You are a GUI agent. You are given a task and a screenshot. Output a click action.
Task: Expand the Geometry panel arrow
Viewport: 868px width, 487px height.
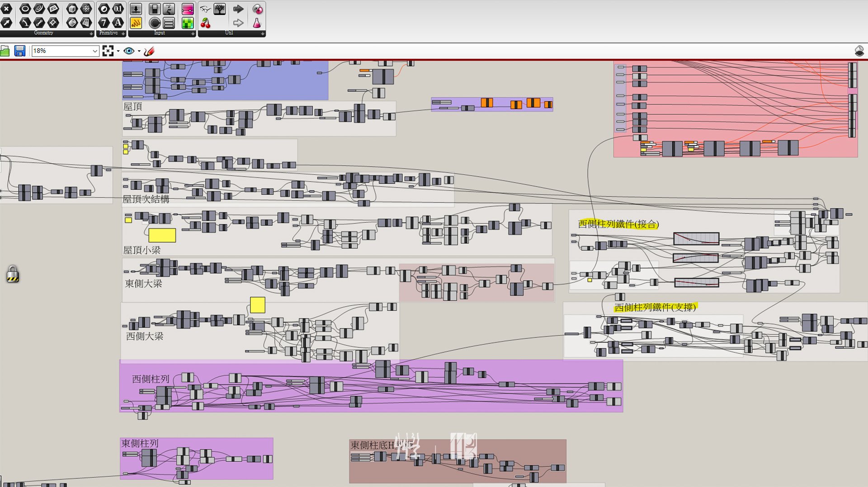pos(91,33)
